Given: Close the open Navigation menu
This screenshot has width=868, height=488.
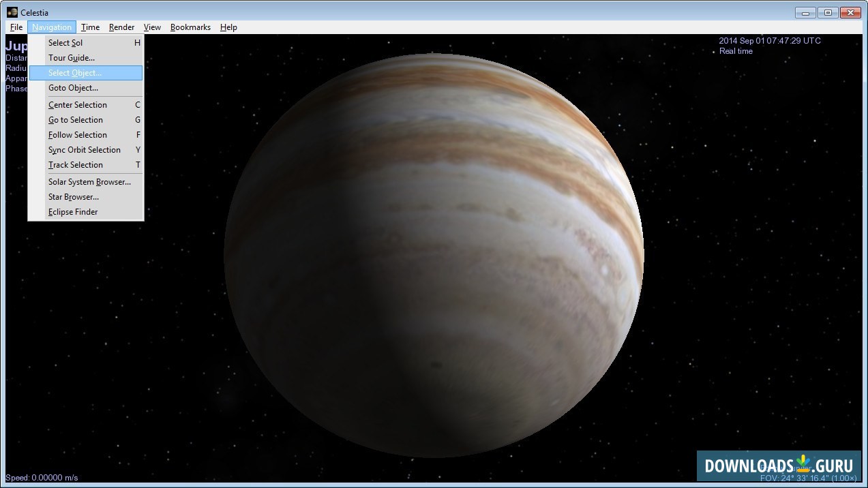Looking at the screenshot, I should [x=52, y=27].
